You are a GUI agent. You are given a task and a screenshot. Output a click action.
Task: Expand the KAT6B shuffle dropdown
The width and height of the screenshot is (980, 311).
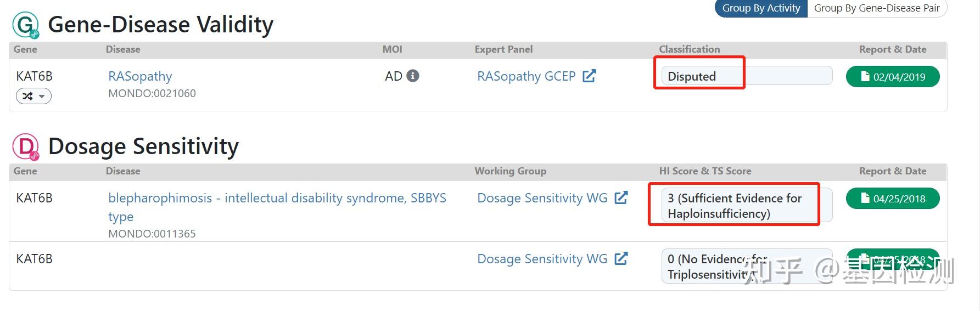click(33, 97)
